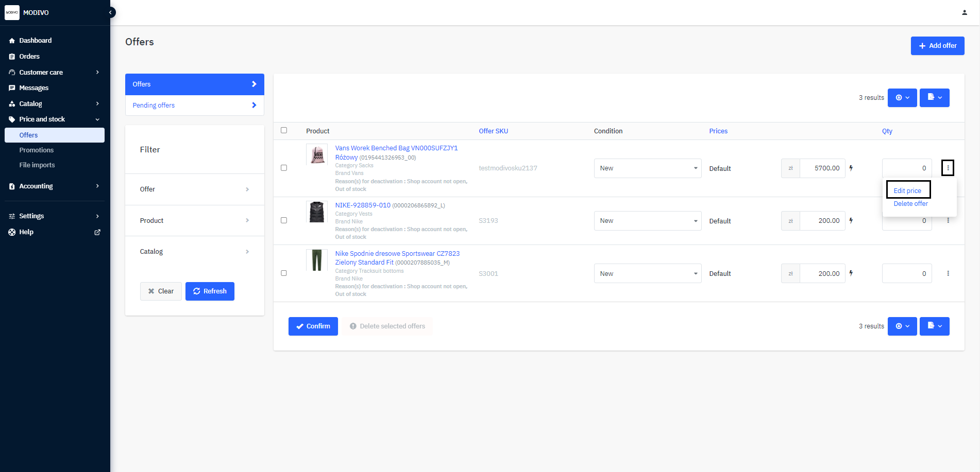Choose Edit price from the context menu
Viewport: 980px width, 472px height.
click(x=907, y=190)
